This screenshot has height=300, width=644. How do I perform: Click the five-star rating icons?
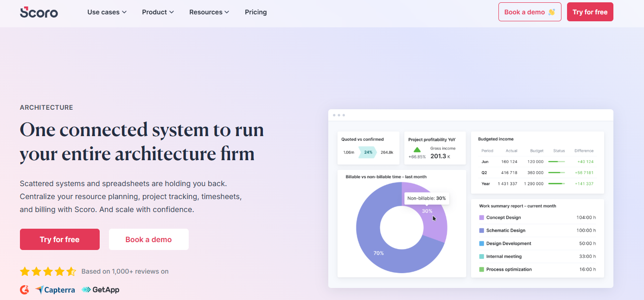click(48, 271)
